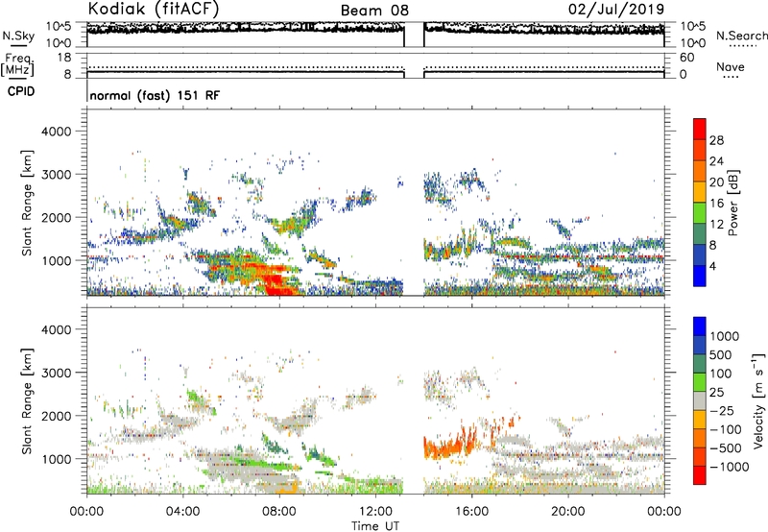Click the "Nave" legend label
The height and width of the screenshot is (532, 768).
click(731, 66)
